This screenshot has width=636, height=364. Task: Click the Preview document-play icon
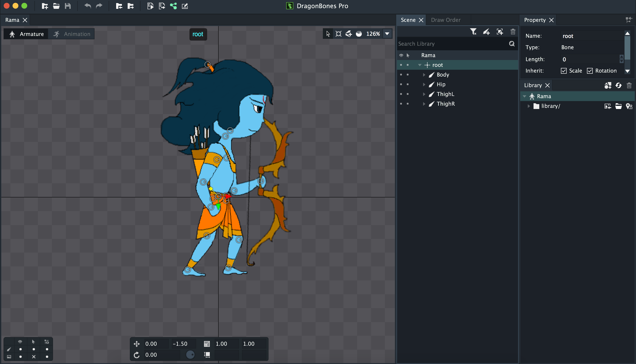click(150, 6)
